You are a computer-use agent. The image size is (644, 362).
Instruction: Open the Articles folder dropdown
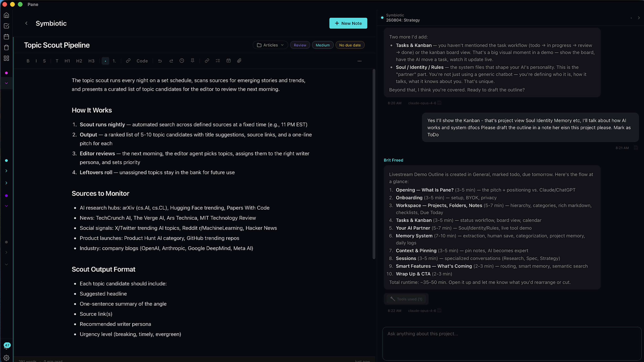[x=270, y=45]
